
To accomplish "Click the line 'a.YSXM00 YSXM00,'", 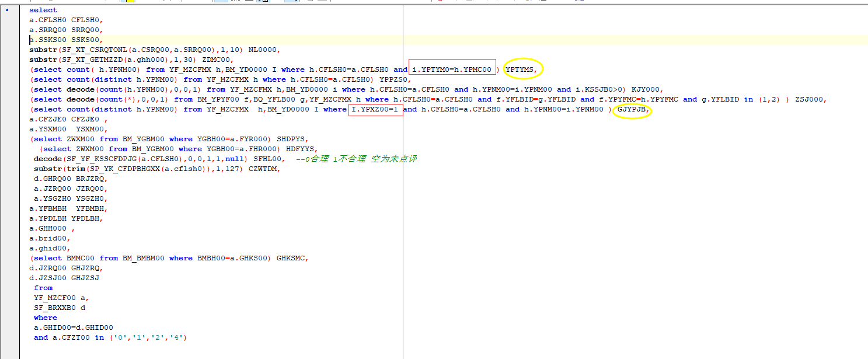I will 68,129.
